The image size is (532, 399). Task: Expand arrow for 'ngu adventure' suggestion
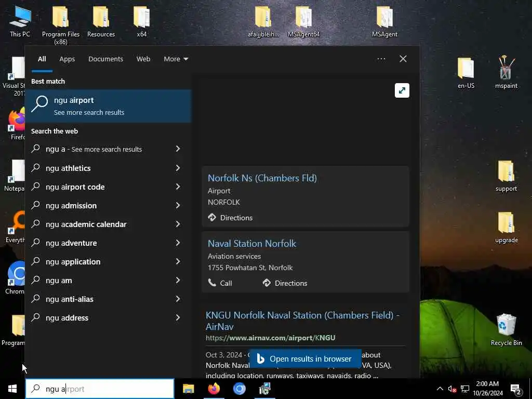pos(178,243)
